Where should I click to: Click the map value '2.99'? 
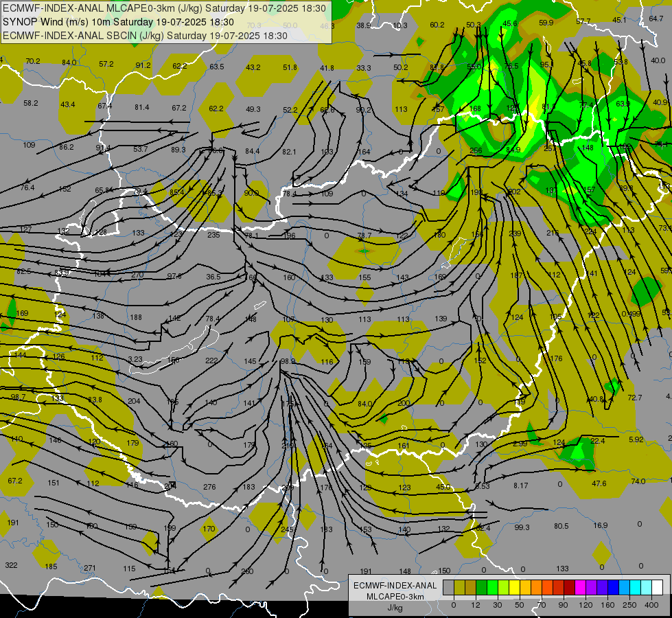tap(520, 444)
